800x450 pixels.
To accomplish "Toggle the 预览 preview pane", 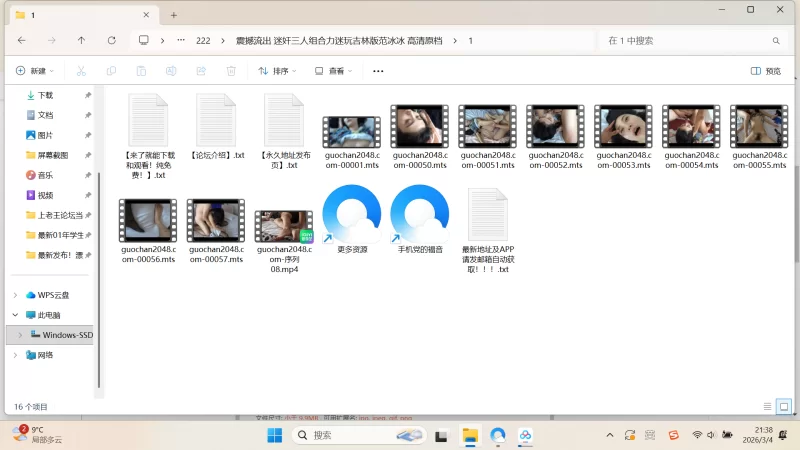I will tap(766, 71).
